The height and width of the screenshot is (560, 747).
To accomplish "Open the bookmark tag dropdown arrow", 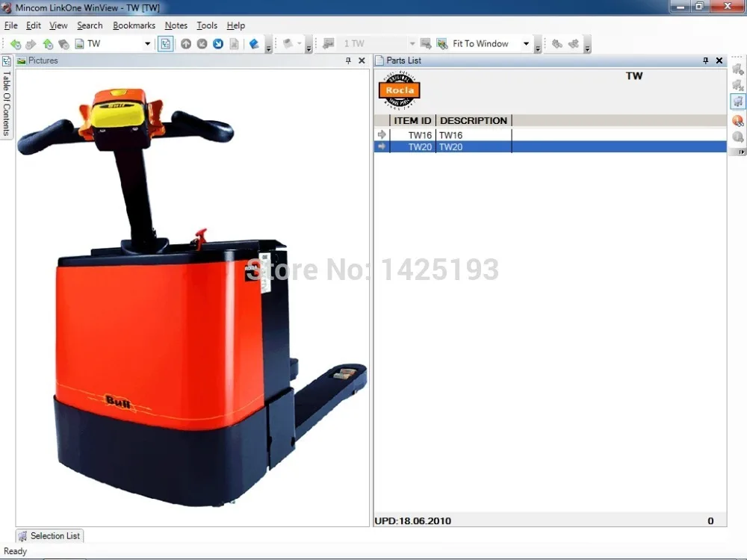I will pos(300,44).
